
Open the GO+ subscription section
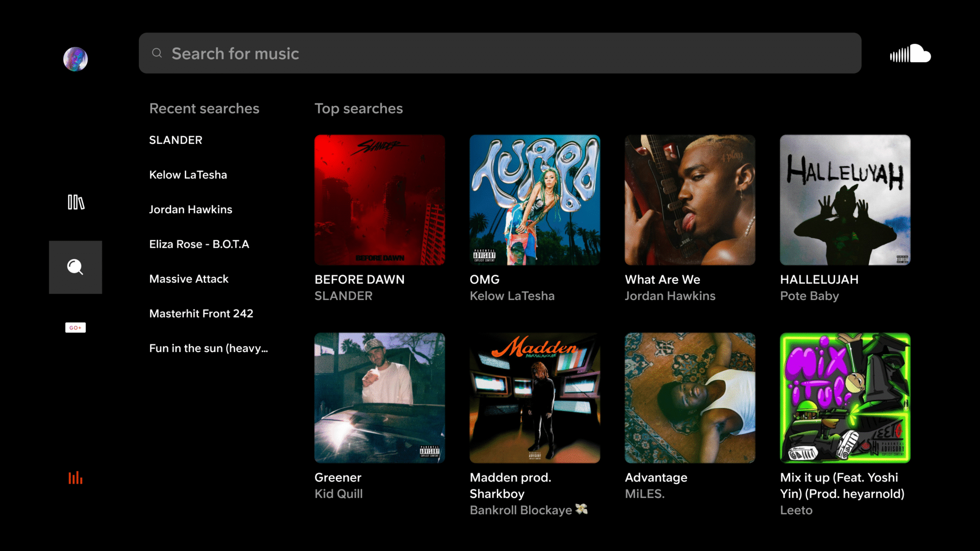(75, 327)
